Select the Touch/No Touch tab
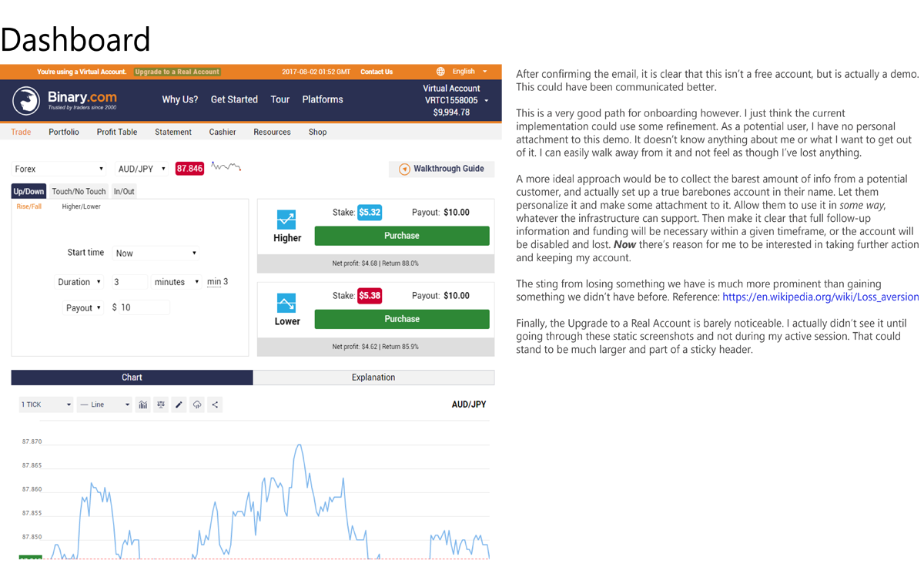Image resolution: width=924 pixels, height=584 pixels. (x=79, y=191)
